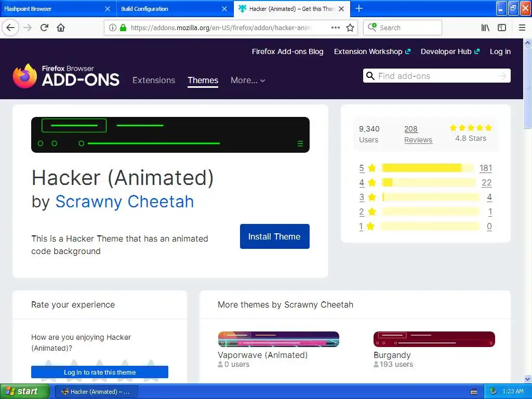
Task: Close the Flashpoint Browser tab
Action: coord(107,9)
